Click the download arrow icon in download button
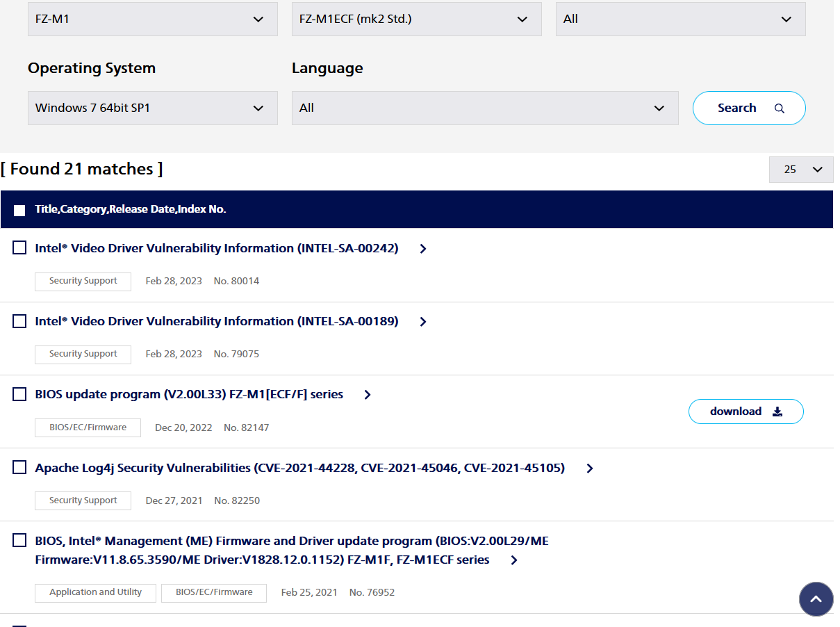Viewport: 840px width, 627px height. click(777, 412)
